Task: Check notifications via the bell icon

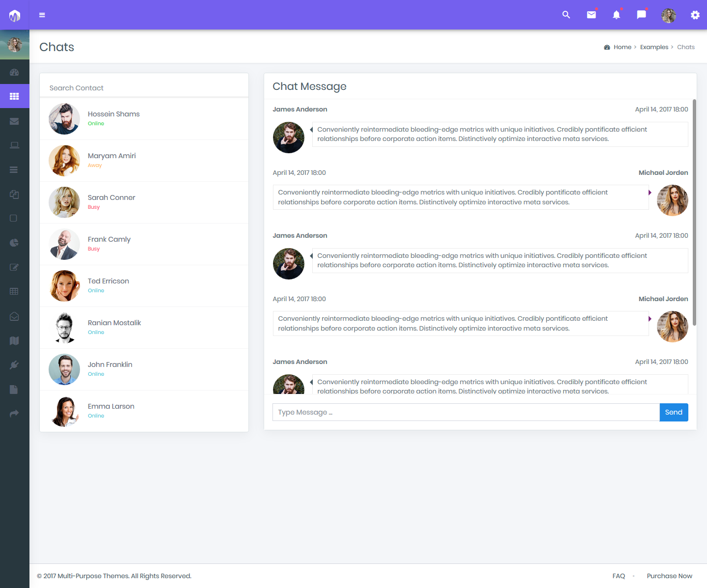Action: pos(616,15)
